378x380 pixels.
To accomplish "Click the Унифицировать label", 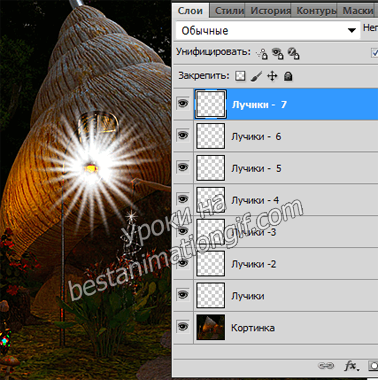I will click(x=213, y=52).
